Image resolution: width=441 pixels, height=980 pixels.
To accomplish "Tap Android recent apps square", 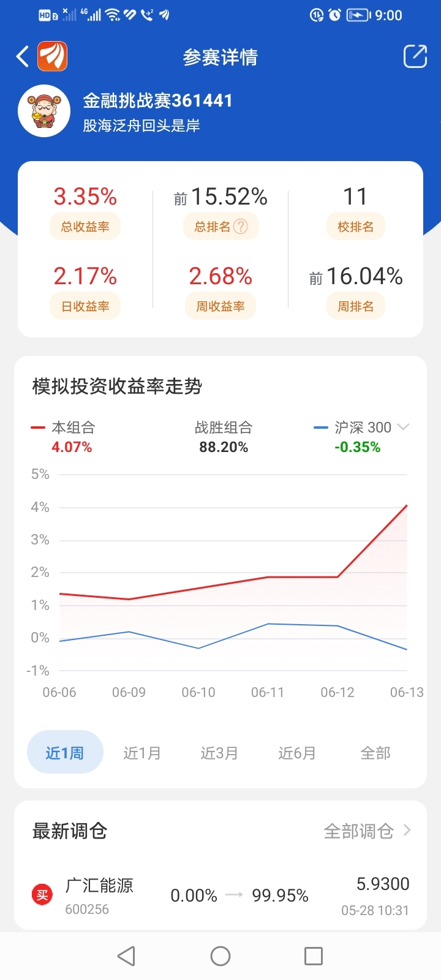I will coord(314,956).
